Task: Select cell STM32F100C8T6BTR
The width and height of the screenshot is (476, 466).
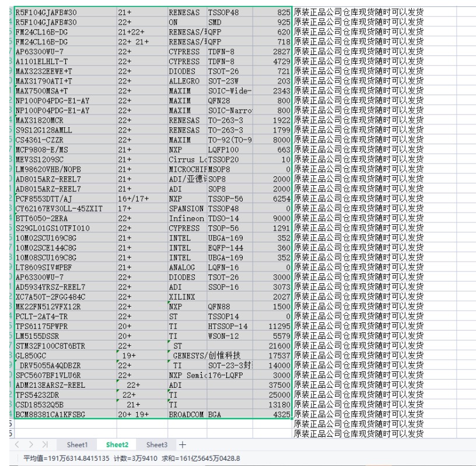Action: point(65,346)
